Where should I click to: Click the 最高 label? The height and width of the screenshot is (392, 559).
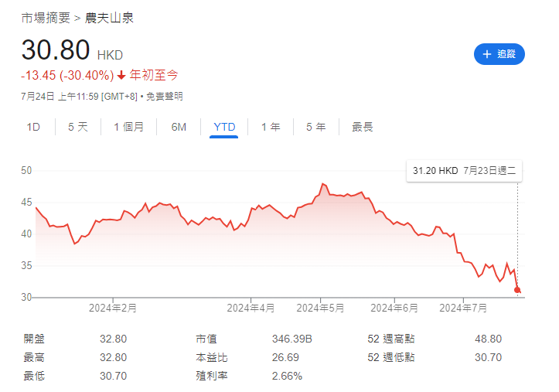coord(34,357)
